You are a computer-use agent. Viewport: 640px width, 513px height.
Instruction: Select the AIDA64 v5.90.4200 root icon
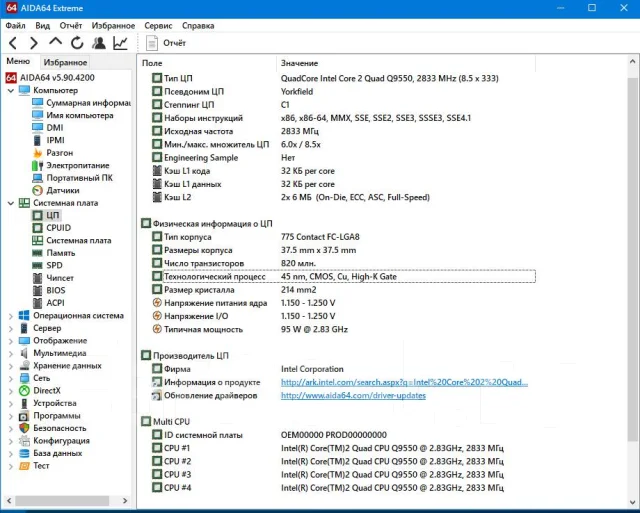point(11,78)
